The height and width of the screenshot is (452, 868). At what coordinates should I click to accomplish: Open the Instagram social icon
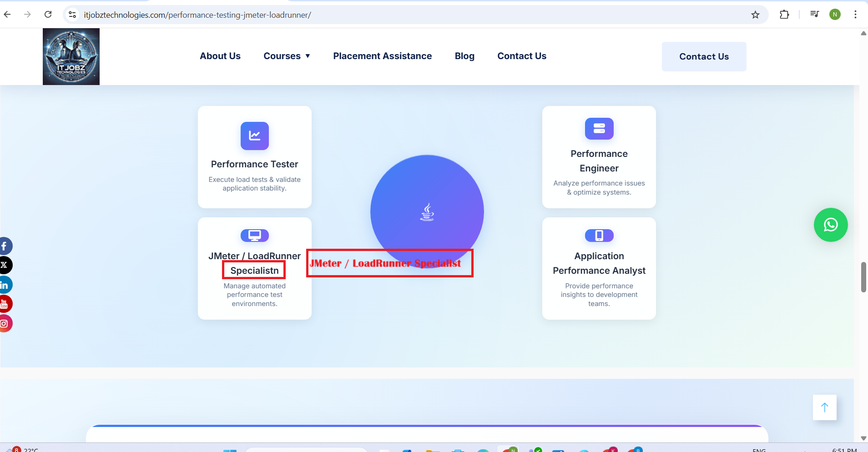click(5, 323)
